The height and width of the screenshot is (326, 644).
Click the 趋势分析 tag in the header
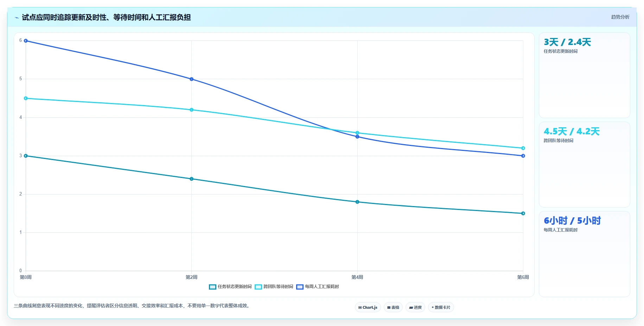[x=620, y=17]
